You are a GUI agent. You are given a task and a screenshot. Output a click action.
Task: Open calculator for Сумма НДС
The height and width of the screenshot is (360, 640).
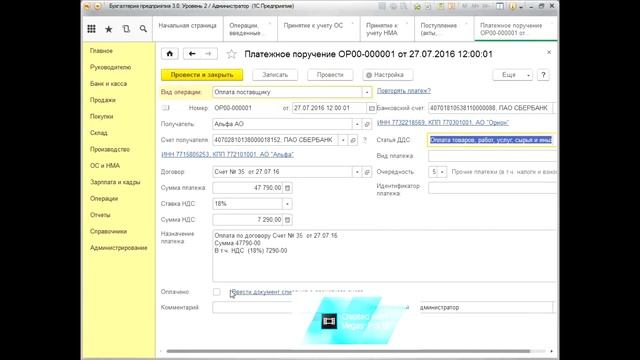point(287,220)
